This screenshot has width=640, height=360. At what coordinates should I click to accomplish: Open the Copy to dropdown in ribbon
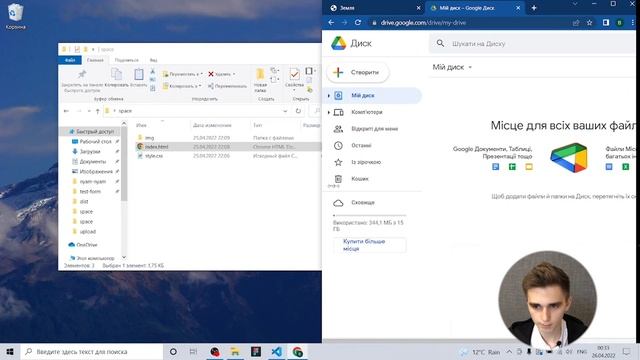(182, 86)
